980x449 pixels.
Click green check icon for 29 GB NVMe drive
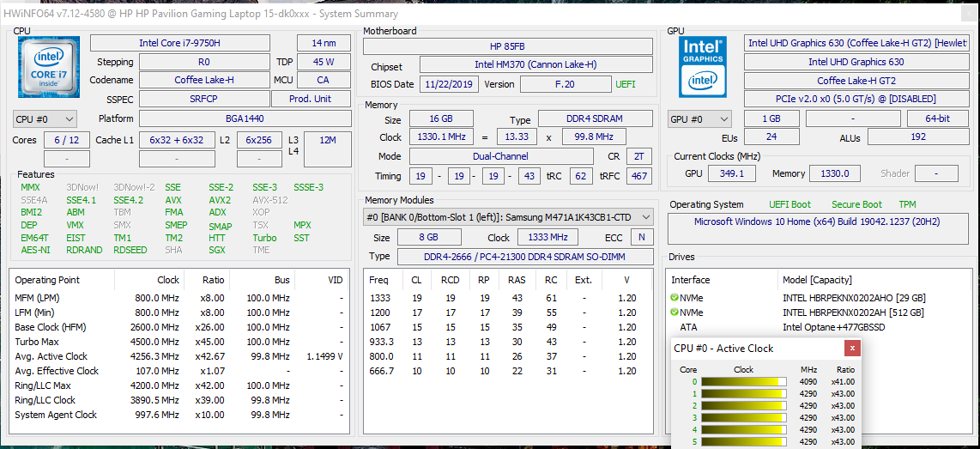coord(674,297)
